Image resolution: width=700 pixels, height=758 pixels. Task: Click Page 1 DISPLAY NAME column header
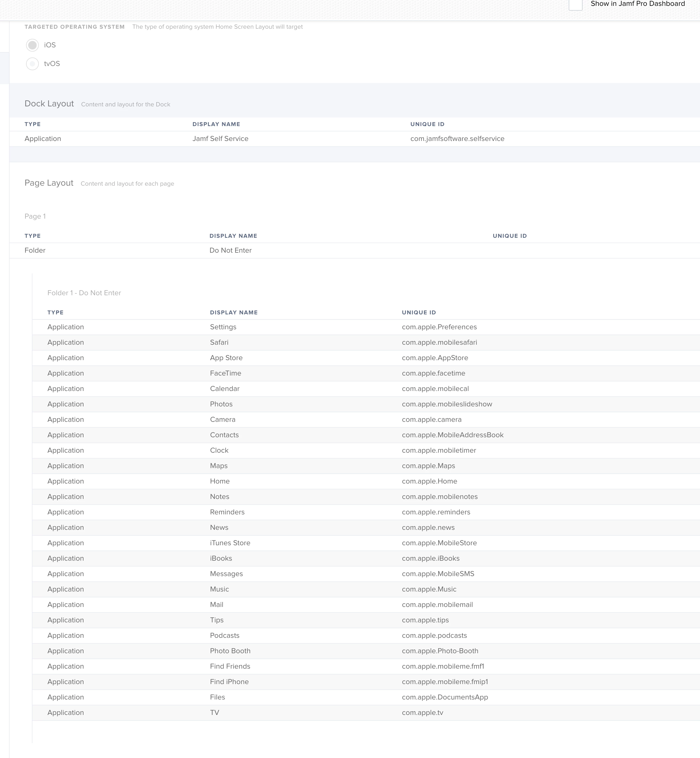pos(233,236)
